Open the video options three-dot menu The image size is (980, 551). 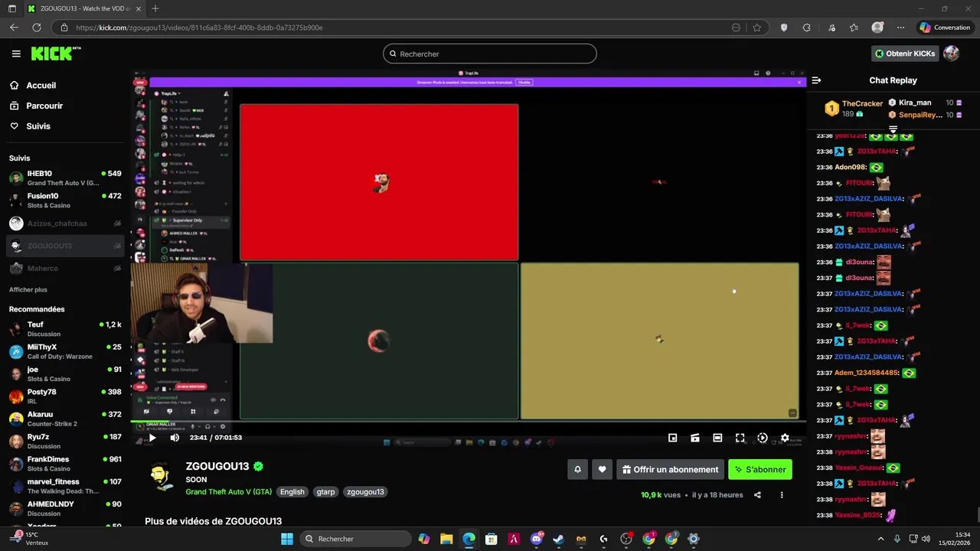782,495
